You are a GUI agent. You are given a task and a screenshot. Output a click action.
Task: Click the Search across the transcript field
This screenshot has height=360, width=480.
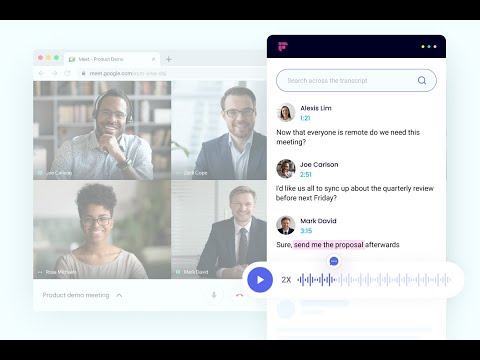pos(356,80)
